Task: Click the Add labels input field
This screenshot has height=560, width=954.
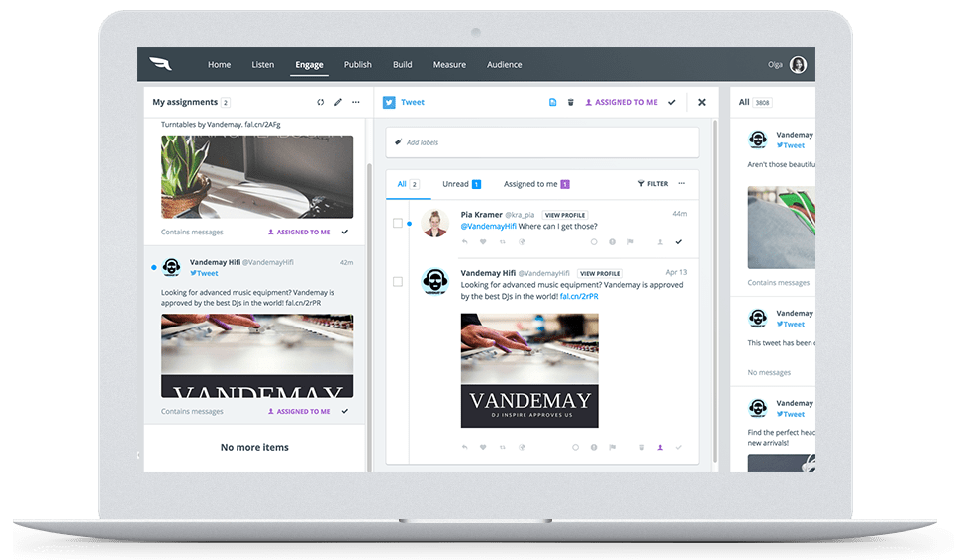Action: 541,142
